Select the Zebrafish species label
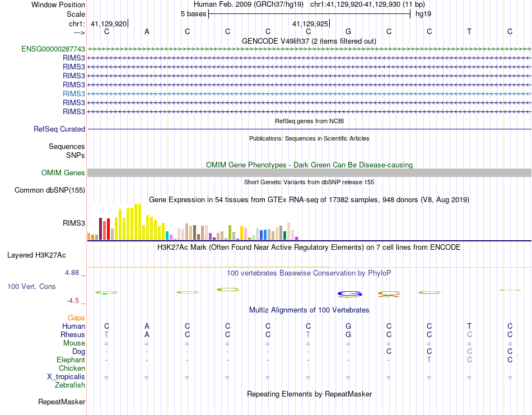This screenshot has width=532, height=415. pyautogui.click(x=70, y=385)
